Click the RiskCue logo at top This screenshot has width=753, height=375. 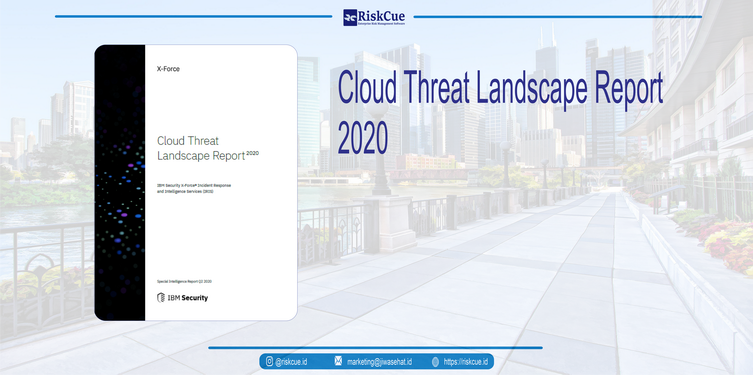[374, 17]
